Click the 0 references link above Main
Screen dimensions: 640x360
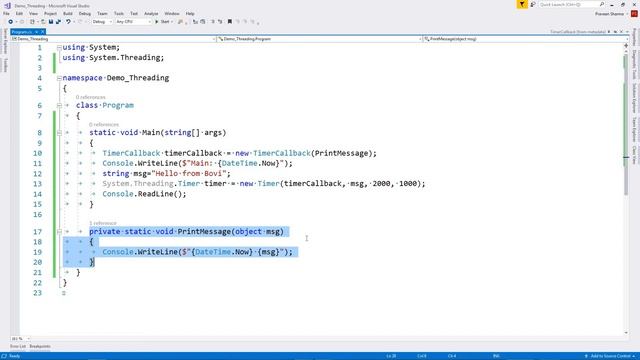104,124
